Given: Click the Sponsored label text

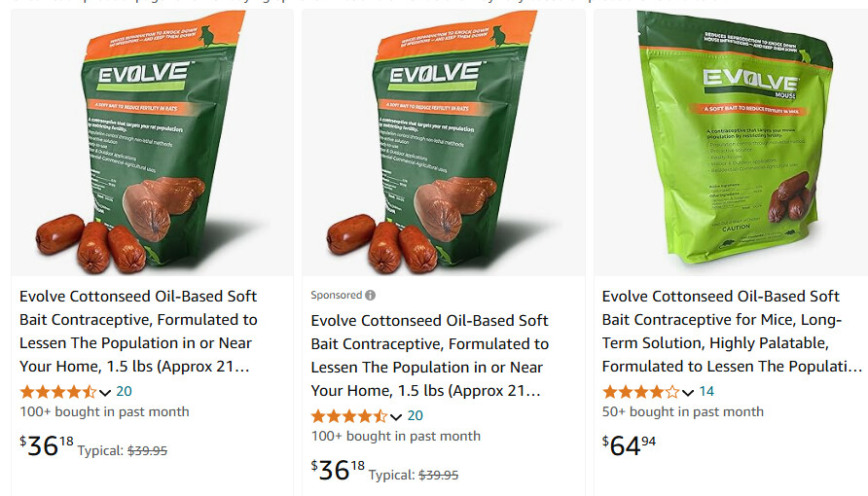Looking at the screenshot, I should click(336, 295).
